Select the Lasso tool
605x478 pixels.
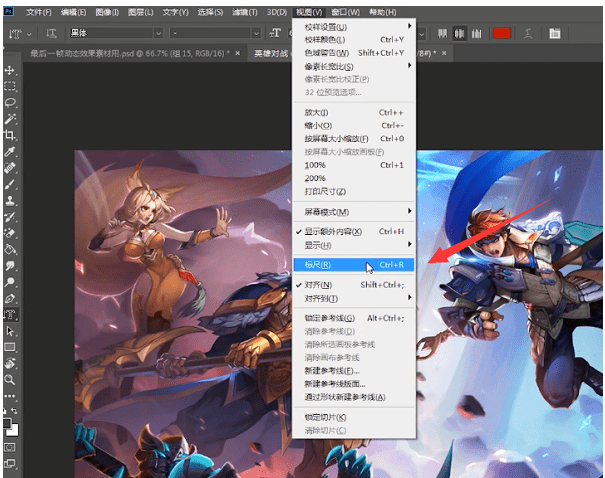(x=11, y=103)
